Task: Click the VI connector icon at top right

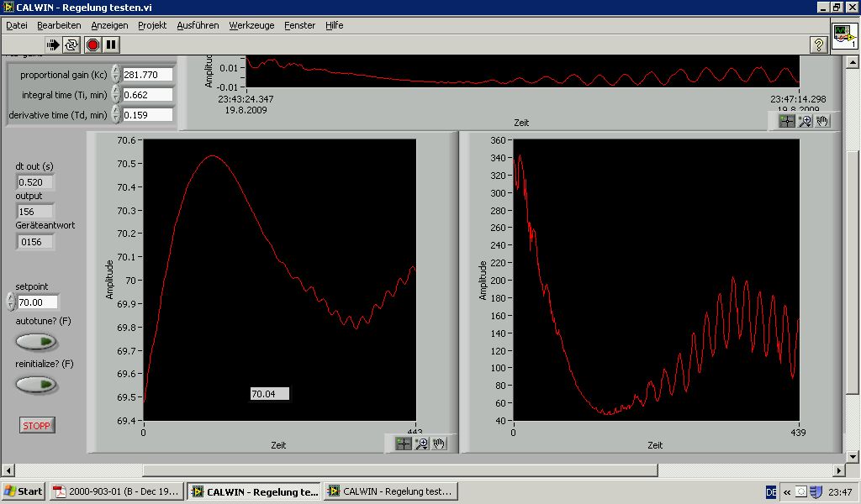Action: (844, 38)
